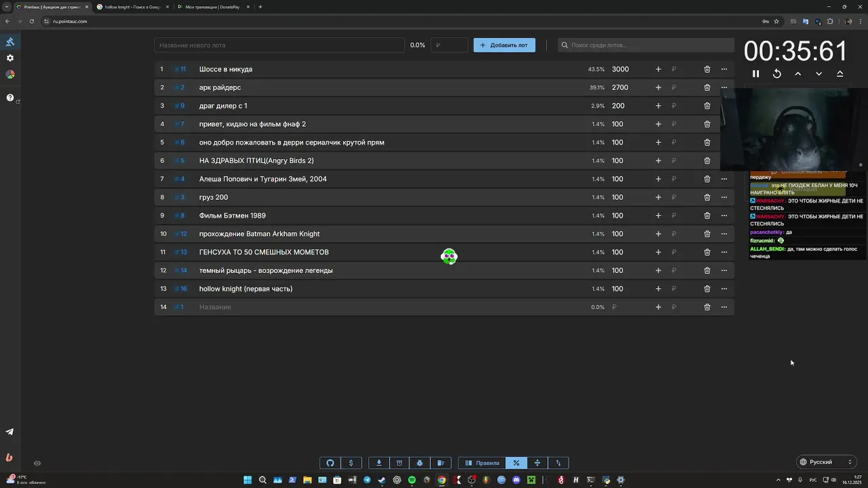Viewport: 868px width, 488px height.
Task: Select lot оно добро пожаловать в дерри
Action: pyautogui.click(x=292, y=142)
